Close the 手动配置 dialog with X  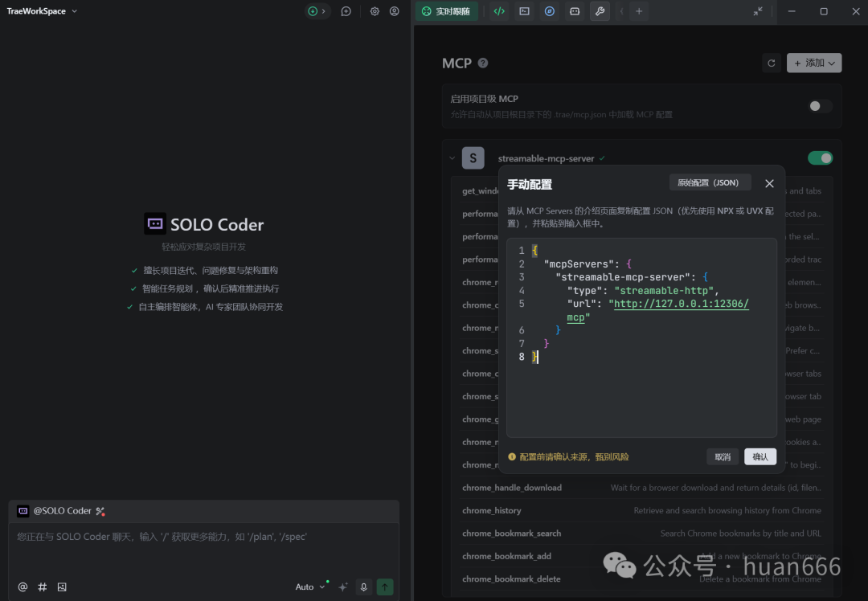(769, 184)
